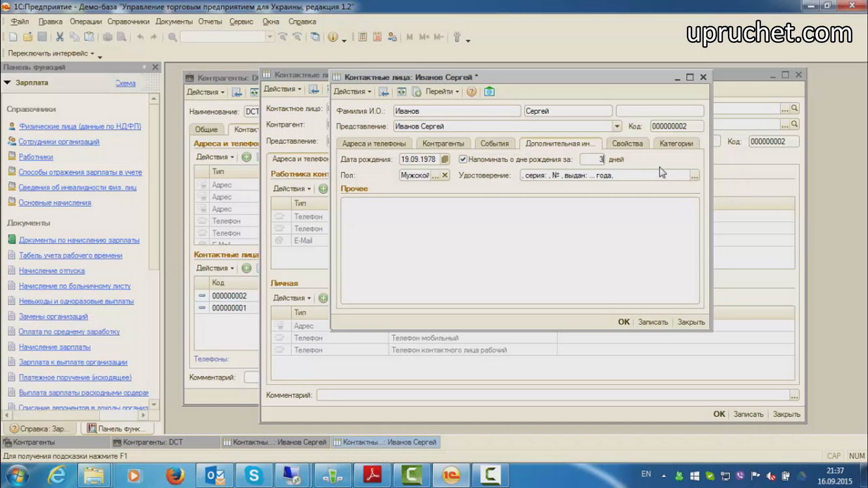Click the Фамилия input field with Иванов
Viewport: 868px width, 488px height.
click(x=457, y=111)
